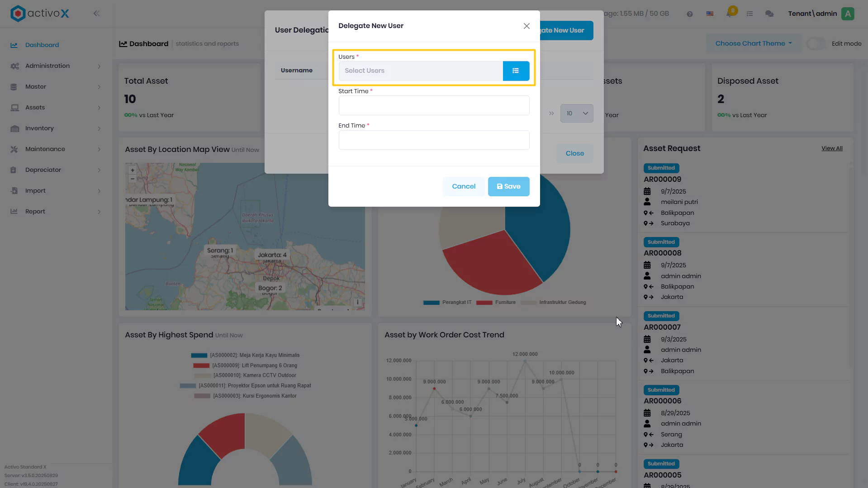This screenshot has height=488, width=868.
Task: Click the Inventory warehouse icon
Action: pyautogui.click(x=14, y=128)
